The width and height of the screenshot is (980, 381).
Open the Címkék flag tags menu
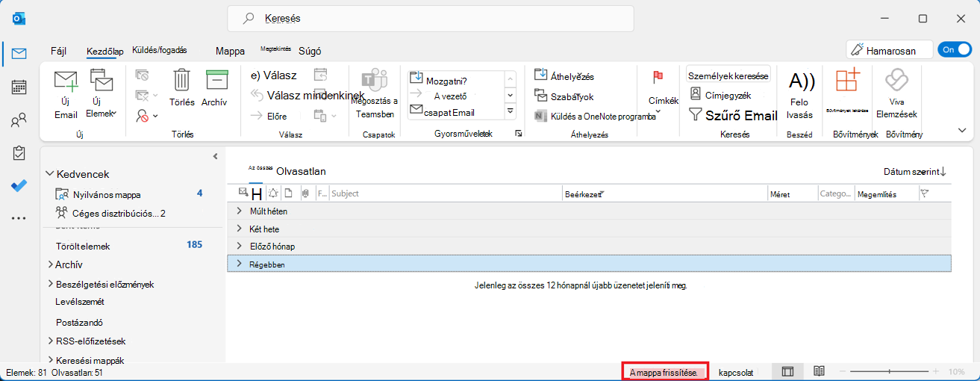coord(663,93)
